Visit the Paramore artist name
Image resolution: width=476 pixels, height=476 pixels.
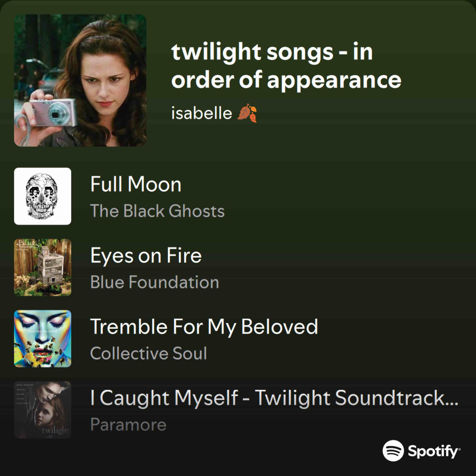[128, 425]
